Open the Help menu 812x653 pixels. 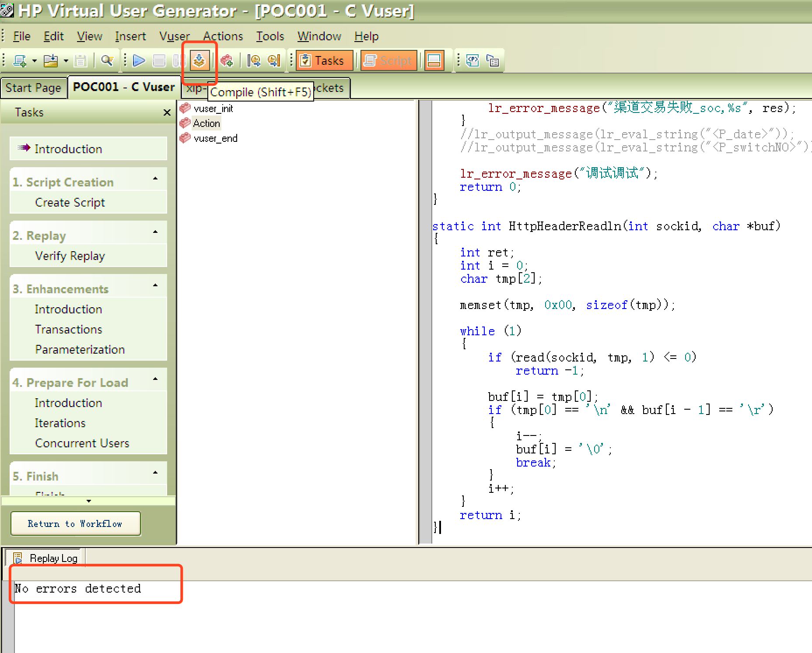[366, 36]
